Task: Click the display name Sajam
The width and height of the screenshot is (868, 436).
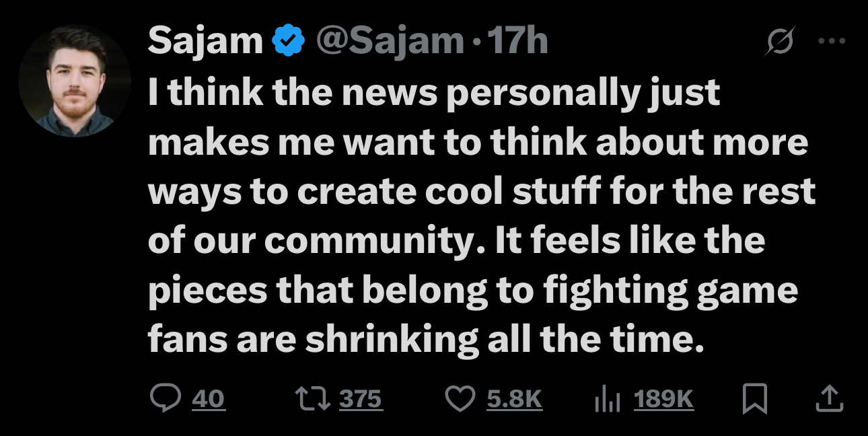Action: tap(205, 41)
